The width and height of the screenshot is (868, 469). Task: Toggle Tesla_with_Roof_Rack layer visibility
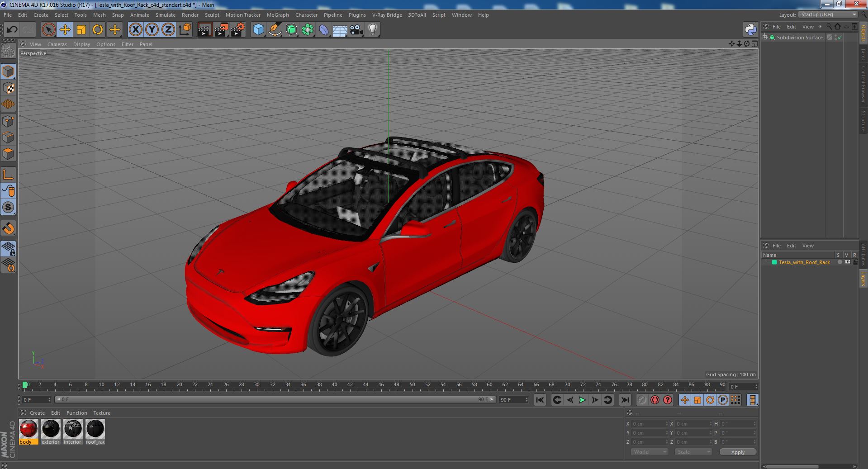pyautogui.click(x=848, y=262)
